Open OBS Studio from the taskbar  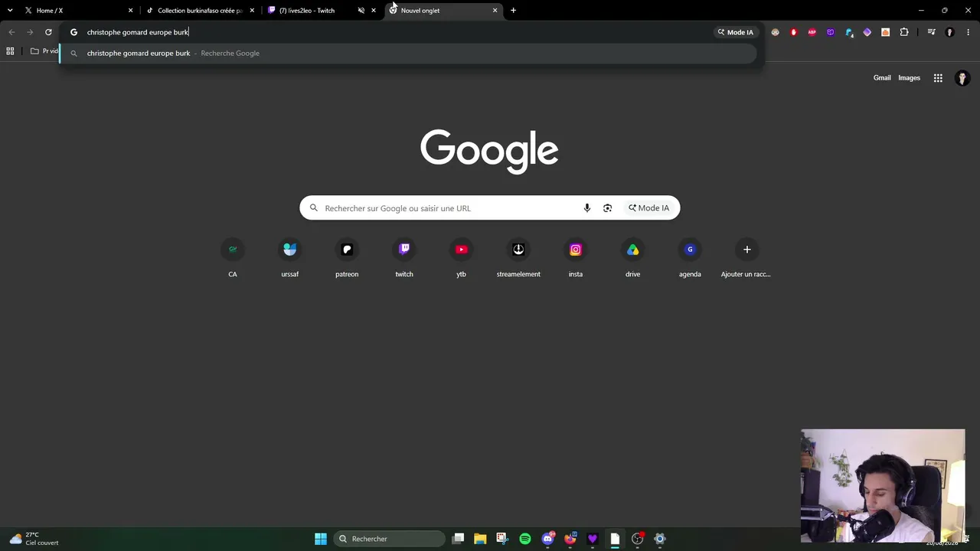637,539
